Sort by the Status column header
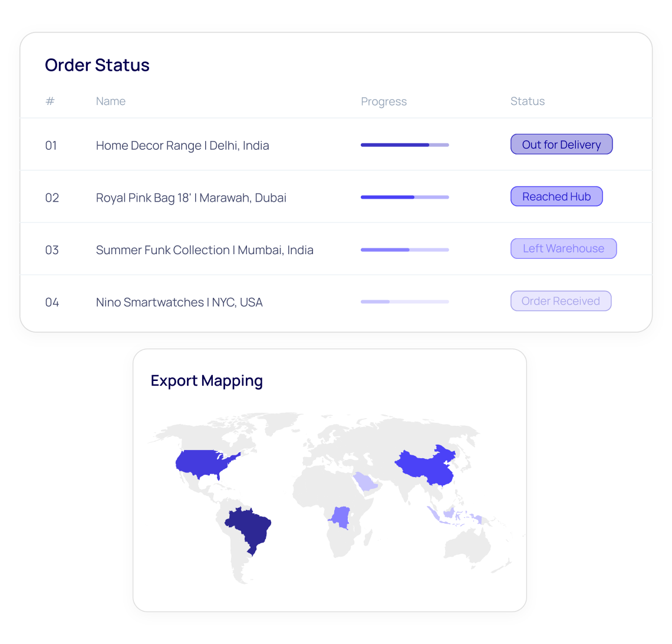 [x=528, y=101]
